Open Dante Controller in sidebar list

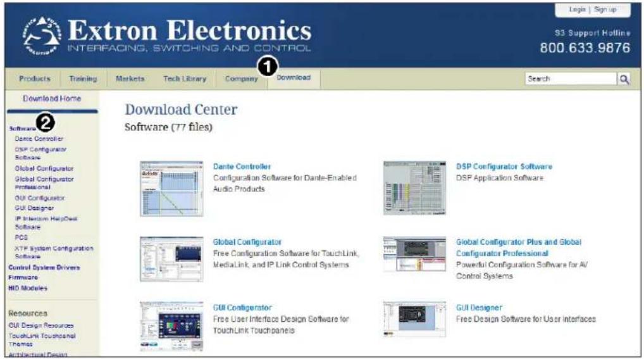tap(39, 139)
